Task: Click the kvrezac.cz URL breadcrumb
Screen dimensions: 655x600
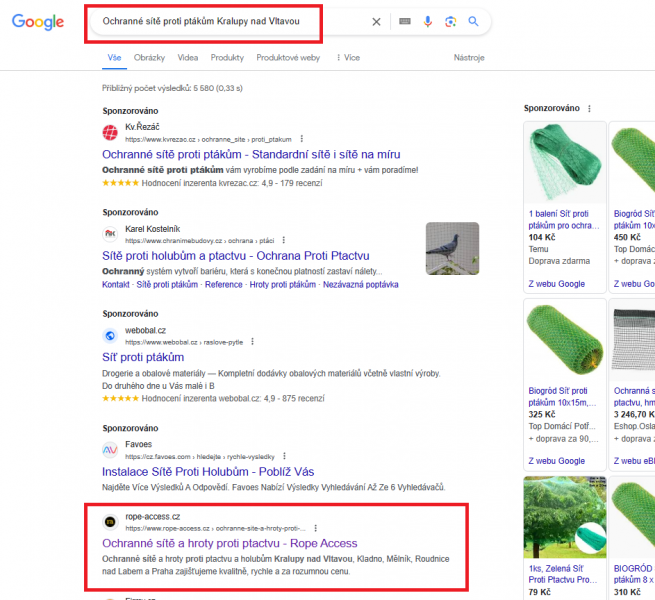Action: point(208,140)
